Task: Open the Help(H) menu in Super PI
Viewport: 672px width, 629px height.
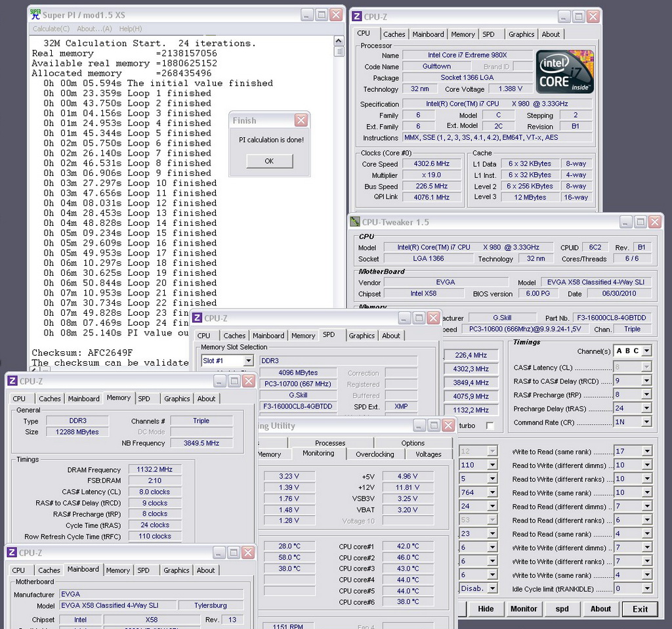Action: [131, 29]
